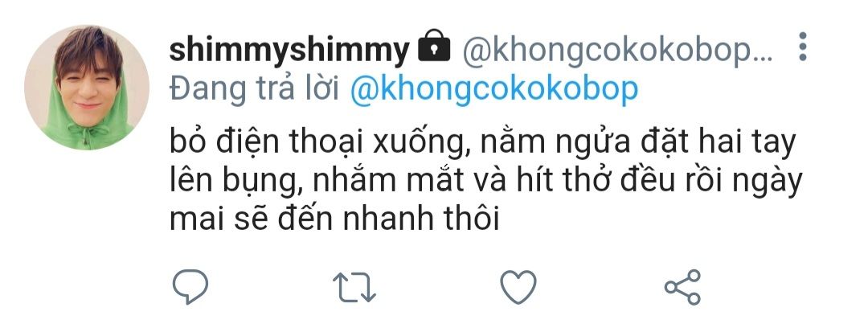The width and height of the screenshot is (868, 324).
Task: Click the text "mai sẽ đến"
Action: click(250, 219)
